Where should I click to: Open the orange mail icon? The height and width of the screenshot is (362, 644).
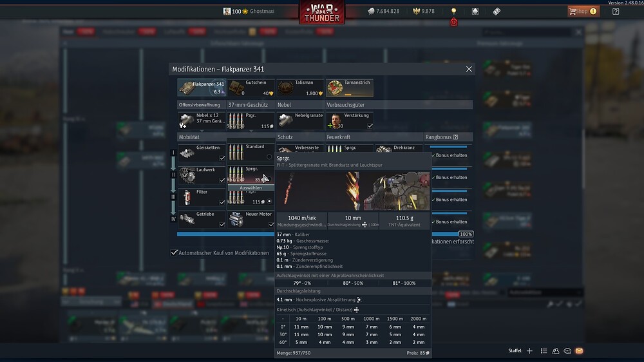(579, 351)
